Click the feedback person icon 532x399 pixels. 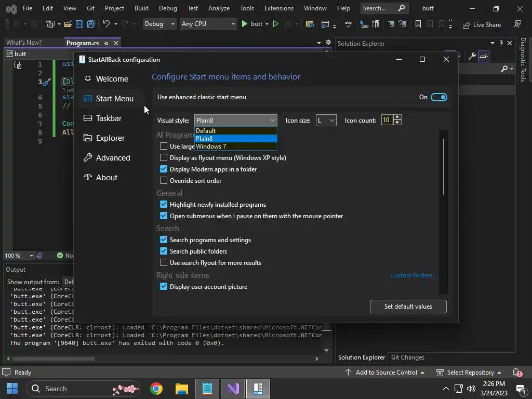click(517, 24)
